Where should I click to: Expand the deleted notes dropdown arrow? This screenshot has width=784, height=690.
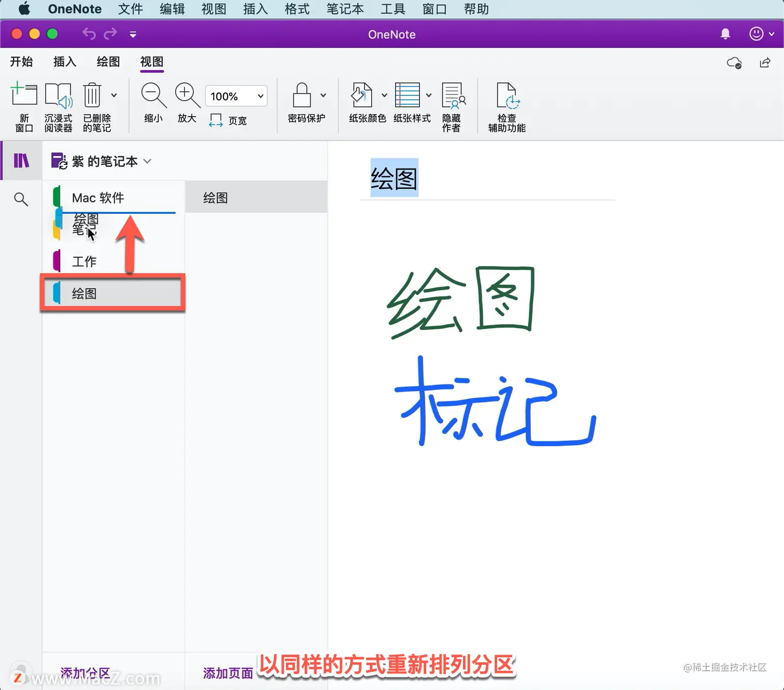pos(114,95)
